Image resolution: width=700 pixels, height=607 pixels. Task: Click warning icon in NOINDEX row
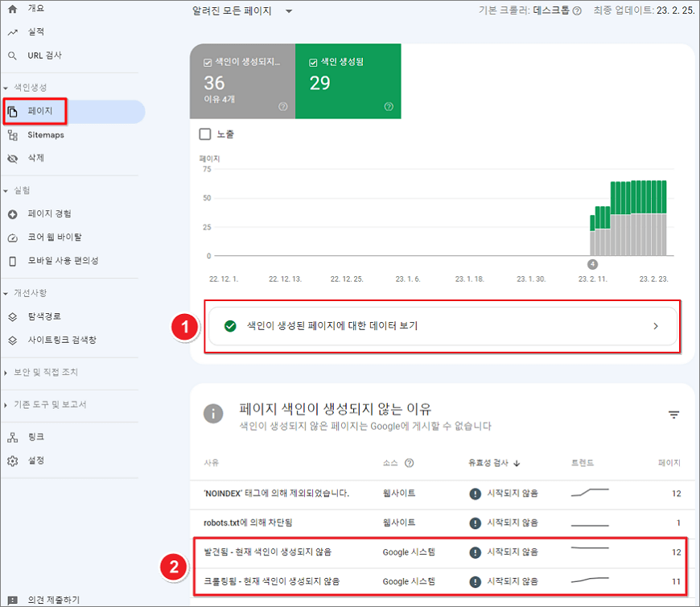tap(475, 493)
